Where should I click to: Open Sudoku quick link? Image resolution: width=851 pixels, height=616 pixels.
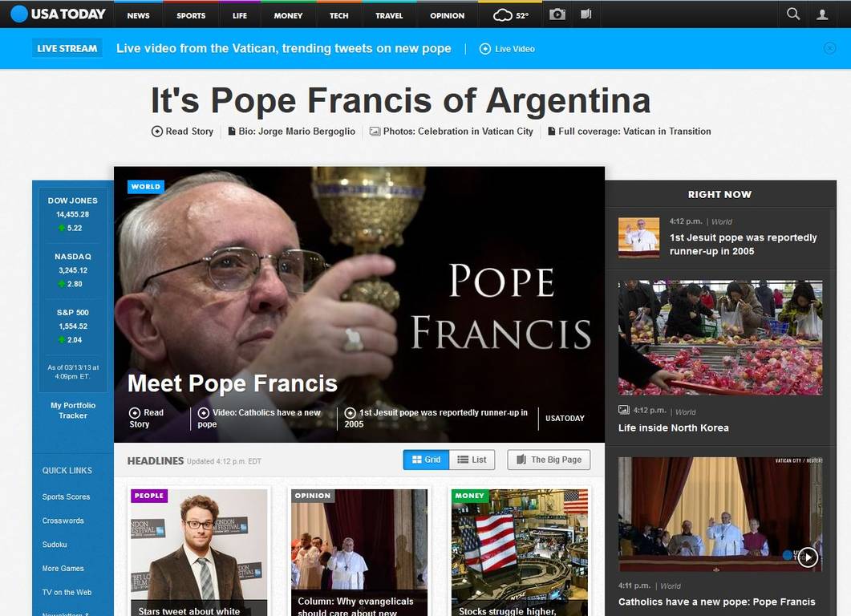[x=55, y=545]
